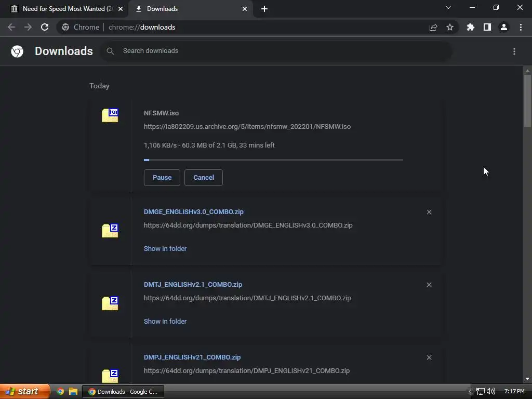Viewport: 532px width, 399px height.
Task: Open the Extensions puzzle icon
Action: click(471, 27)
